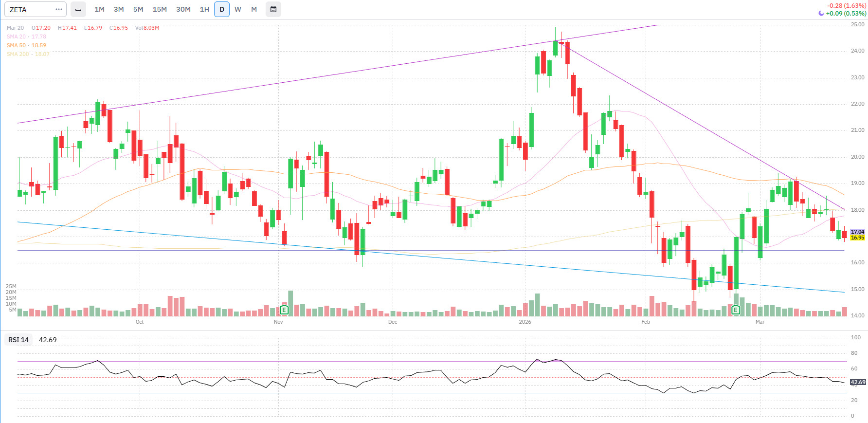This screenshot has height=423, width=868.
Task: Click the late-February earnings E marker
Action: tap(736, 310)
